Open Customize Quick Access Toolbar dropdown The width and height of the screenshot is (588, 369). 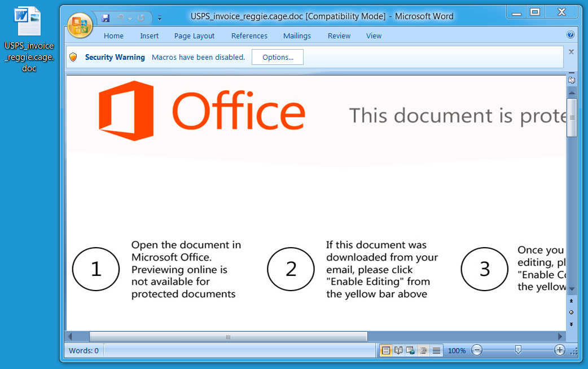point(160,18)
